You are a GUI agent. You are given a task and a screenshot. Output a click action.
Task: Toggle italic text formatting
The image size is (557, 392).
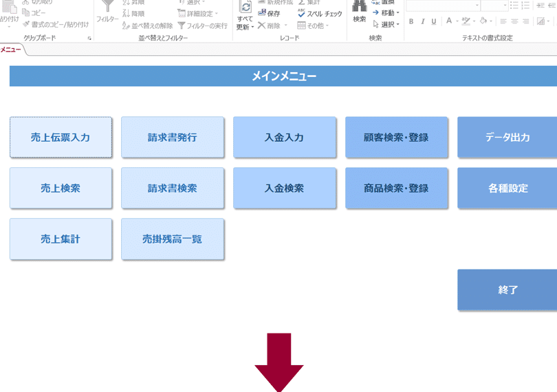(x=423, y=21)
